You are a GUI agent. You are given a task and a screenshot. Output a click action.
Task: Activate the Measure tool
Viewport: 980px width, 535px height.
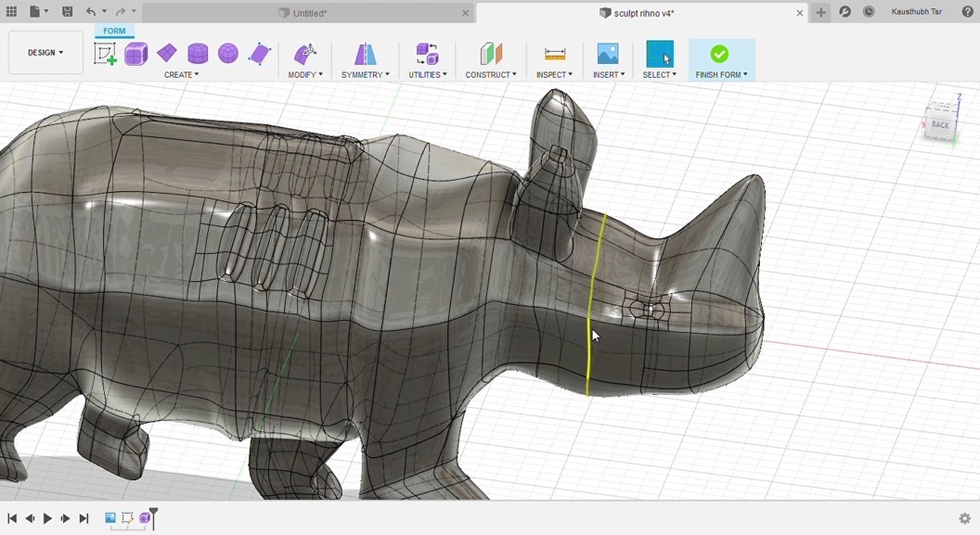pyautogui.click(x=554, y=54)
